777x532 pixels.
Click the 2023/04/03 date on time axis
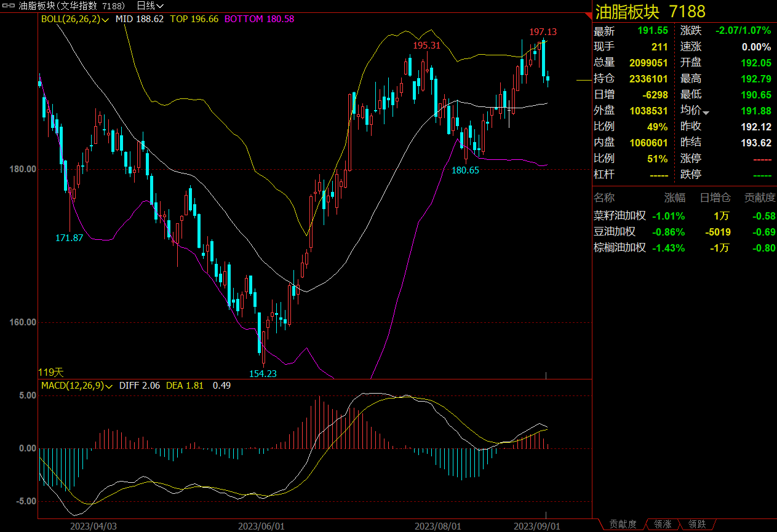93,526
